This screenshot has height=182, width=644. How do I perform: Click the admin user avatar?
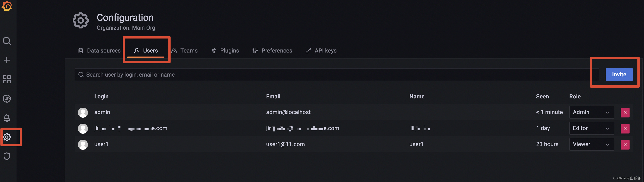[x=83, y=113]
